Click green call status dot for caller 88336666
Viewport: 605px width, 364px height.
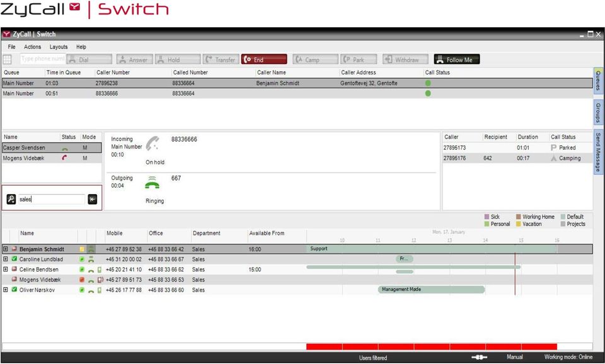click(428, 93)
